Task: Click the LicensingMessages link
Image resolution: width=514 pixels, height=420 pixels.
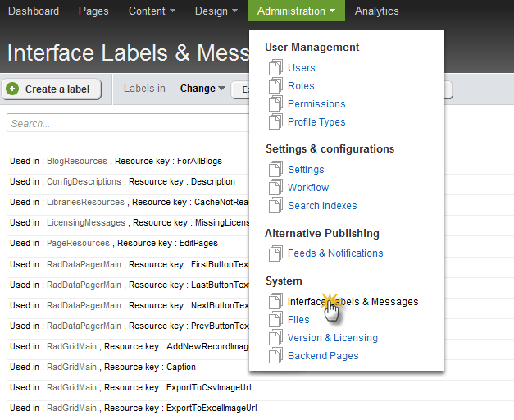Action: (86, 222)
